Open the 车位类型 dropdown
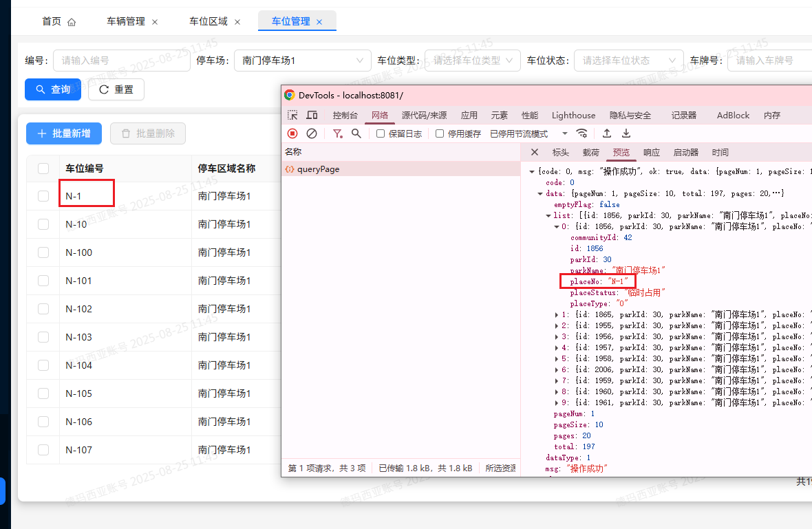Screen dimensions: 812x529 click(472, 61)
